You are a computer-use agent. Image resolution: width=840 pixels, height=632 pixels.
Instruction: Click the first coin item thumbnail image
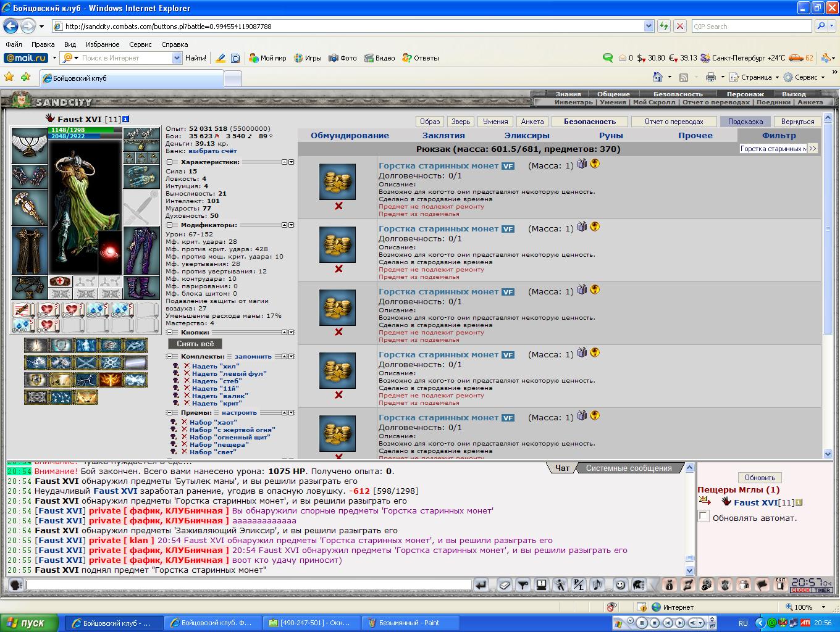pos(337,181)
